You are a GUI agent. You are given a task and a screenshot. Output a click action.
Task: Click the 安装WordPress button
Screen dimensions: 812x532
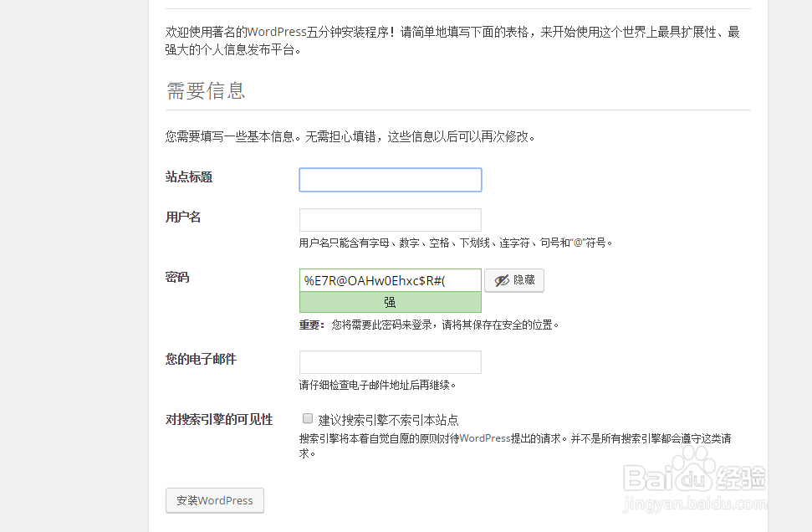click(x=215, y=500)
